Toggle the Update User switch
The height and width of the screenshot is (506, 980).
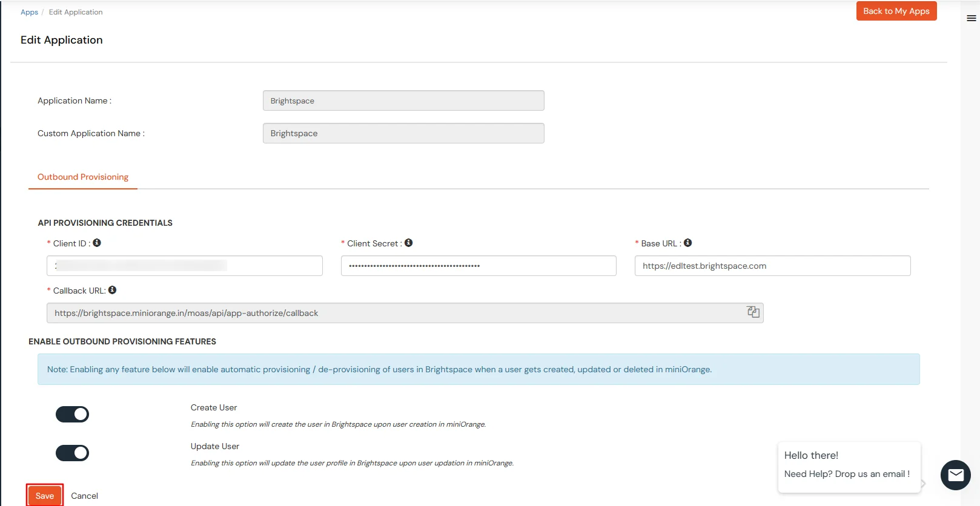pyautogui.click(x=72, y=453)
